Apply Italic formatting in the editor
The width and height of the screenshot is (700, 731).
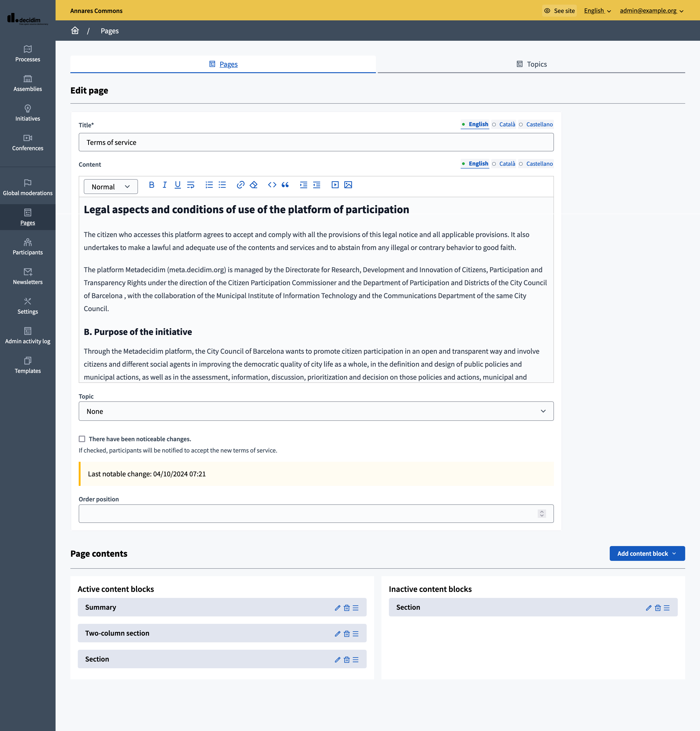164,185
